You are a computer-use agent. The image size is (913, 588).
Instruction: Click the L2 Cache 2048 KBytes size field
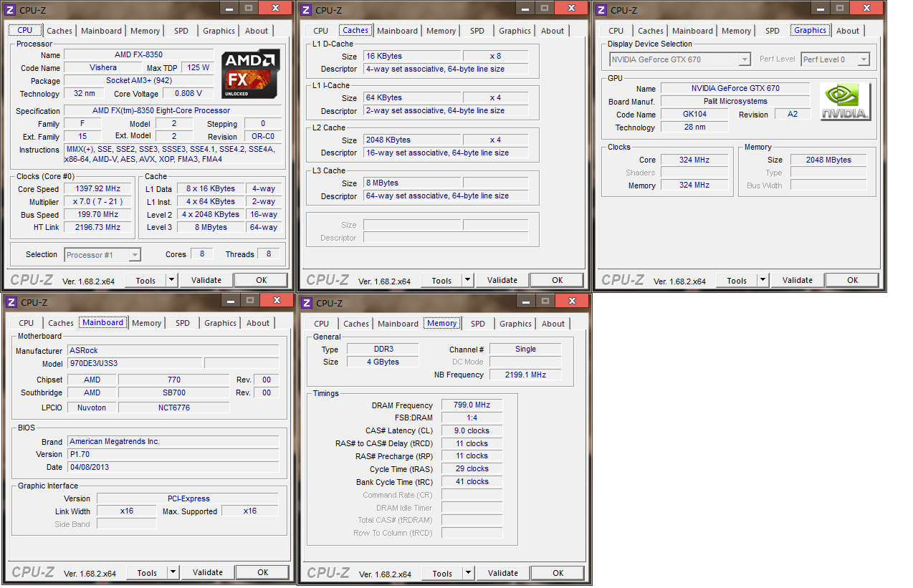[412, 140]
